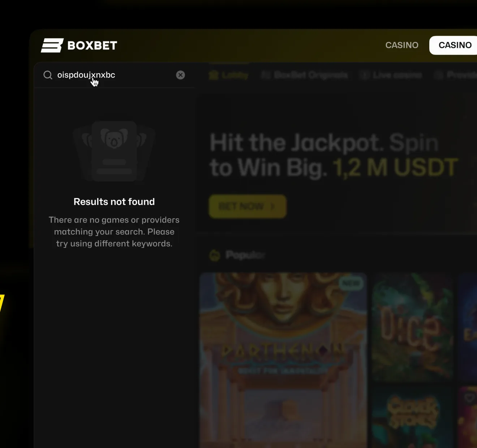477x448 pixels.
Task: Open the Lobby tab
Action: [229, 75]
